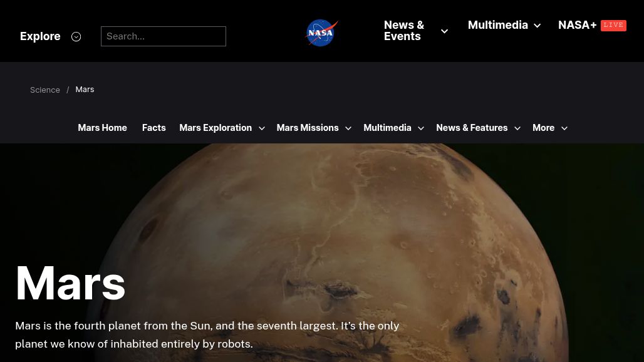Click the Mars breadcrumb separator slash area
Viewport: 644px width, 362px height.
pyautogui.click(x=68, y=90)
